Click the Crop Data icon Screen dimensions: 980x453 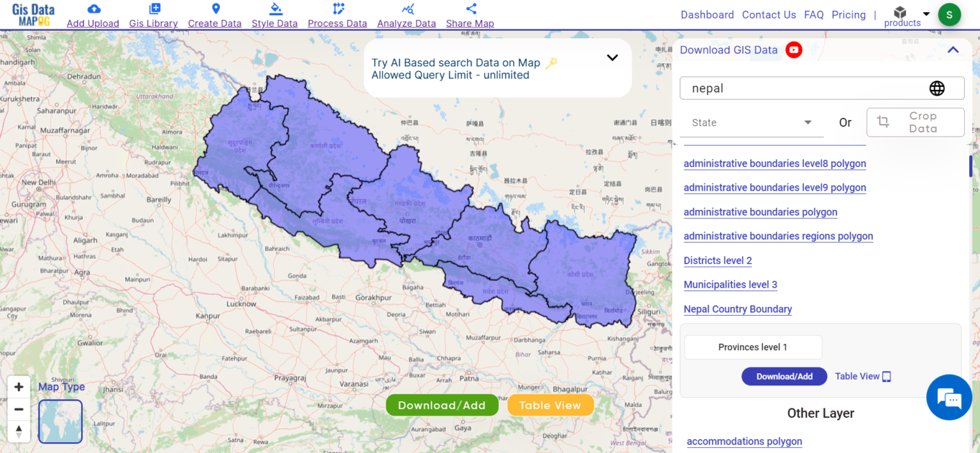click(884, 122)
